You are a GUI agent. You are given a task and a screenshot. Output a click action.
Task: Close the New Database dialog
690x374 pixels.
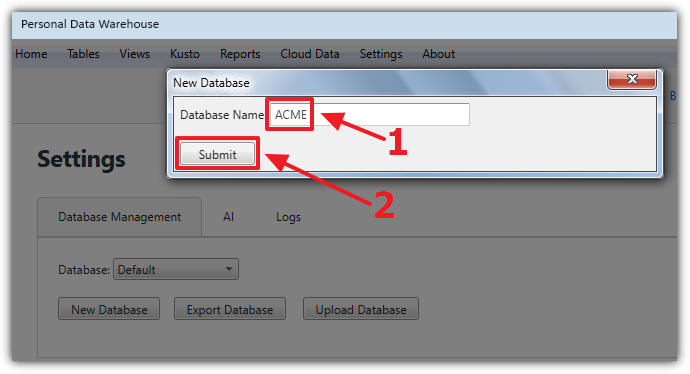coord(631,79)
